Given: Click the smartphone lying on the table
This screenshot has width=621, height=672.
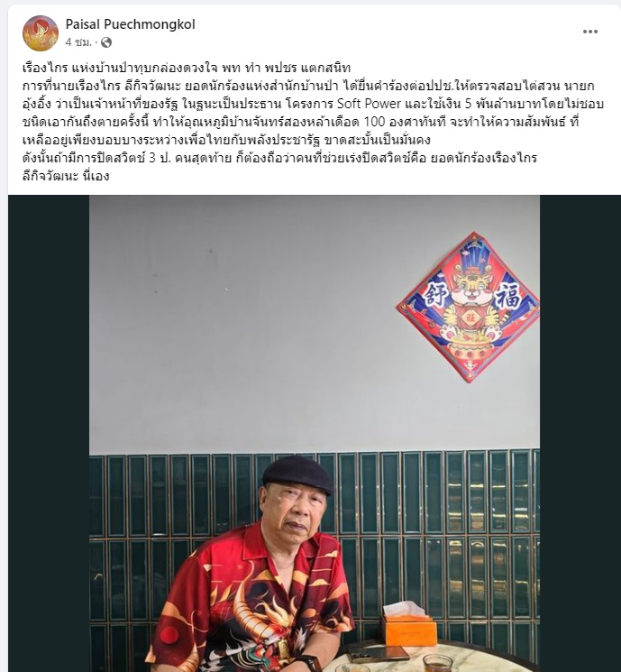Looking at the screenshot, I should click(x=378, y=653).
